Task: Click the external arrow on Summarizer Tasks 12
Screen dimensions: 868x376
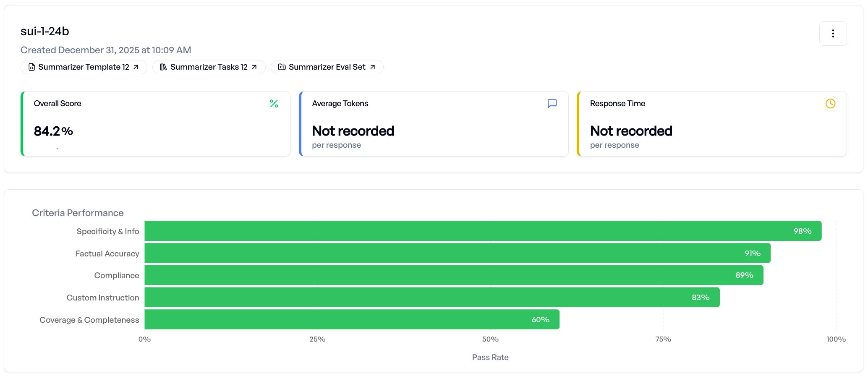Action: tap(254, 67)
